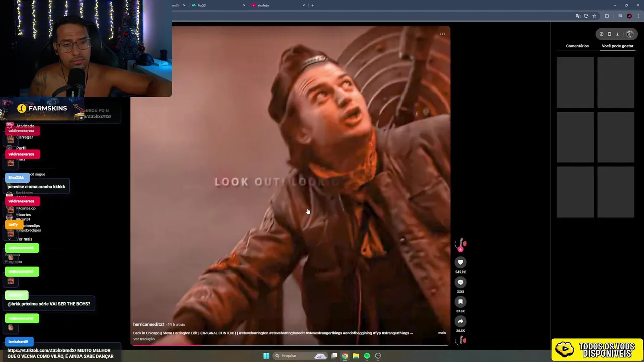Click the sound's spinning disc icon
The image size is (644, 362).
tap(460, 341)
